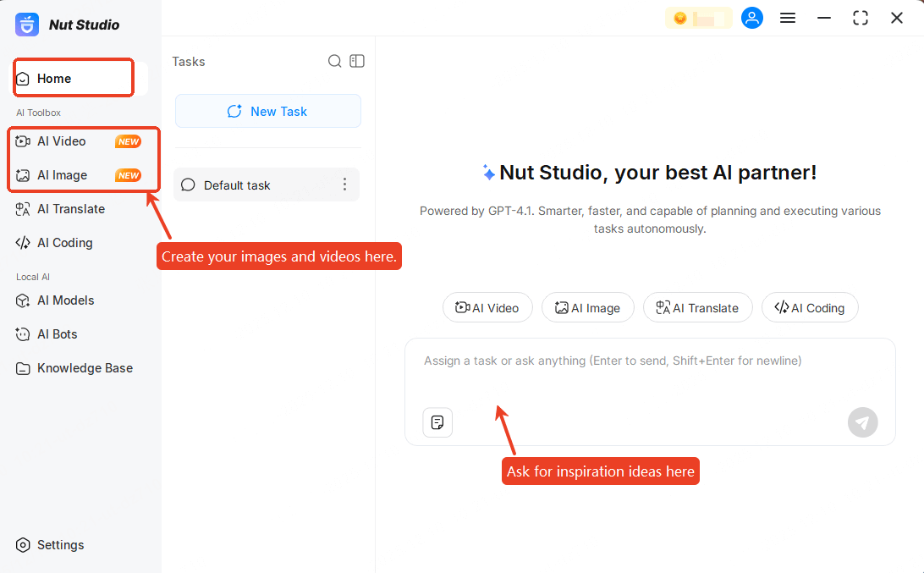Switch to the Home section
Image resolution: width=924 pixels, height=573 pixels.
point(52,77)
